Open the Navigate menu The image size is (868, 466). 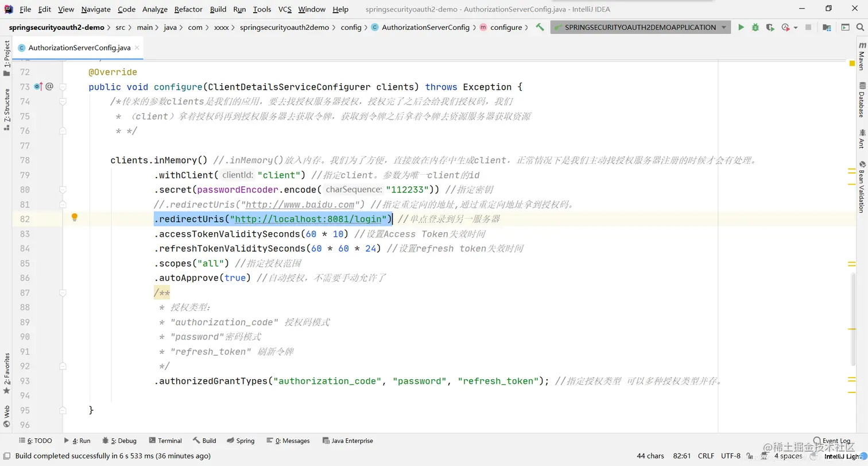(x=95, y=9)
